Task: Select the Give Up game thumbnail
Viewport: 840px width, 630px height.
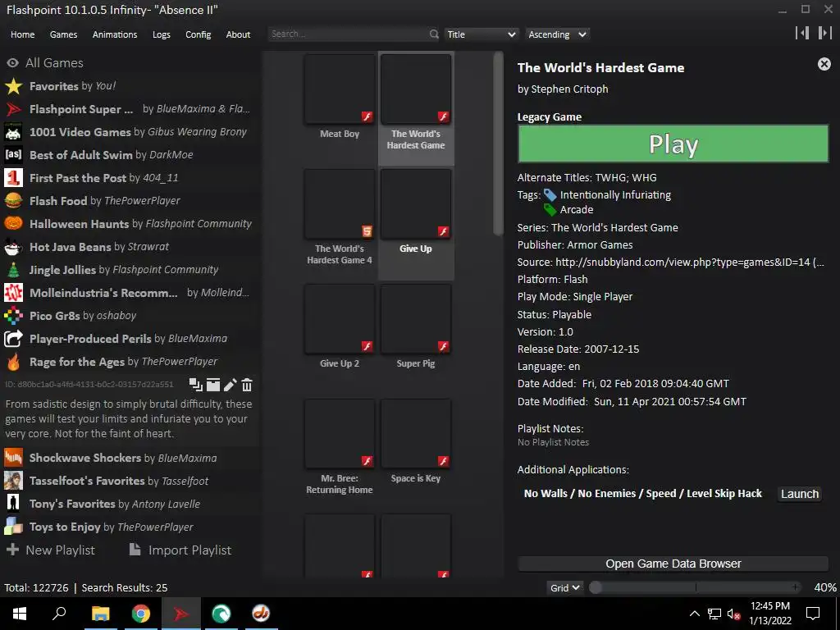Action: click(x=416, y=204)
